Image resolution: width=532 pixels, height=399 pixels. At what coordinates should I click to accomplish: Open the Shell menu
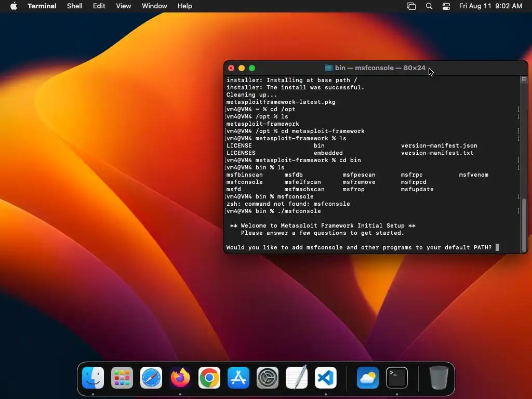(x=75, y=6)
